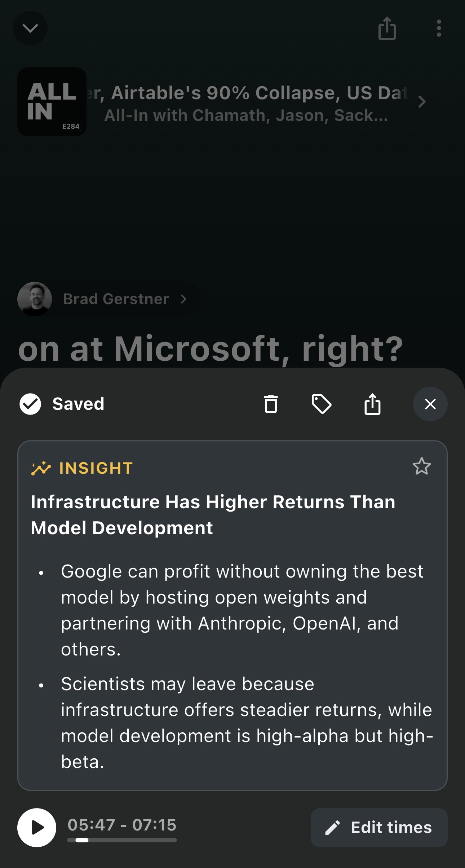Favorite the insight with the star icon

tap(422, 466)
